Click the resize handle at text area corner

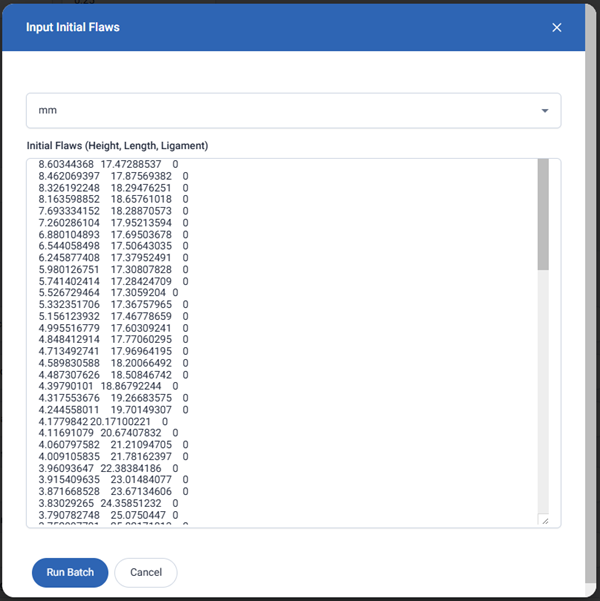click(x=544, y=520)
